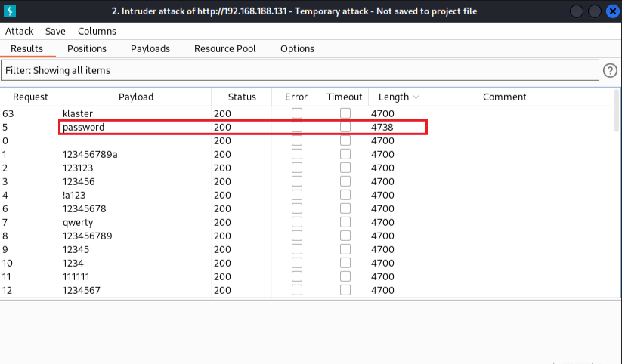
Task: Open the Save menu
Action: click(55, 31)
